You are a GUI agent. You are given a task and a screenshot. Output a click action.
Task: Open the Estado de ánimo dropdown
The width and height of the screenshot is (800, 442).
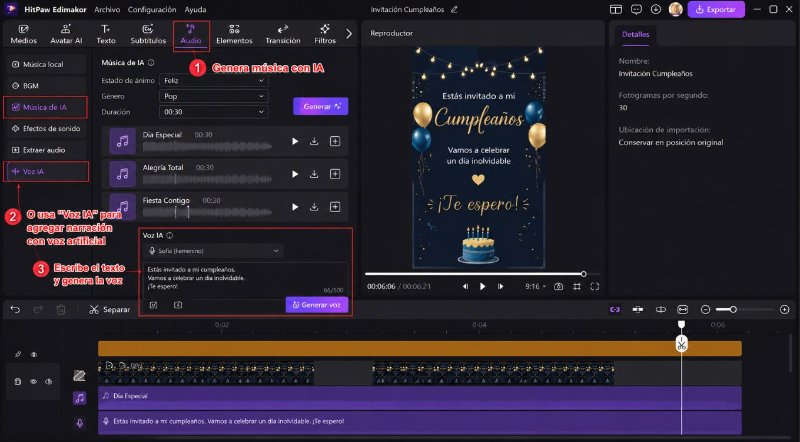pyautogui.click(x=214, y=81)
